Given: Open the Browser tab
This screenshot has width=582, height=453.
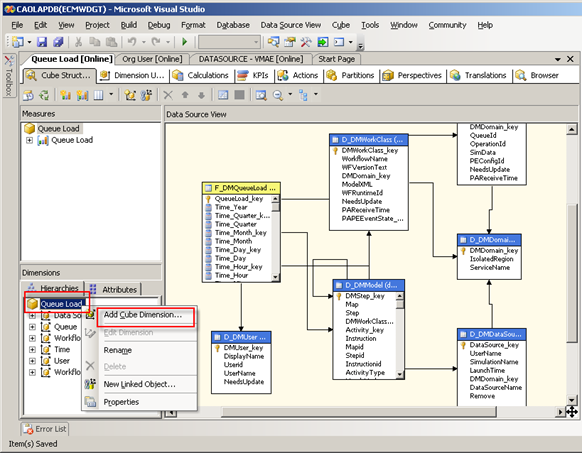Looking at the screenshot, I should [x=537, y=75].
